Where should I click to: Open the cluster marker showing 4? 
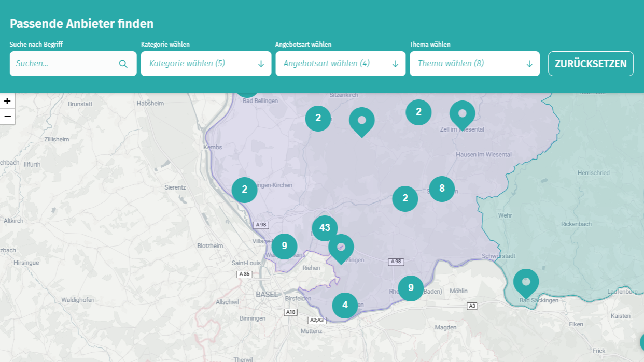point(345,305)
